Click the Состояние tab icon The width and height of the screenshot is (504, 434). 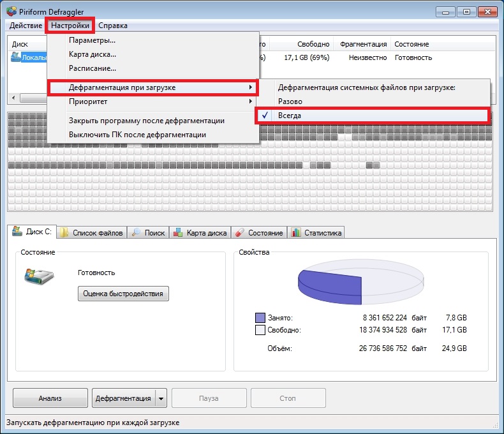coord(241,233)
